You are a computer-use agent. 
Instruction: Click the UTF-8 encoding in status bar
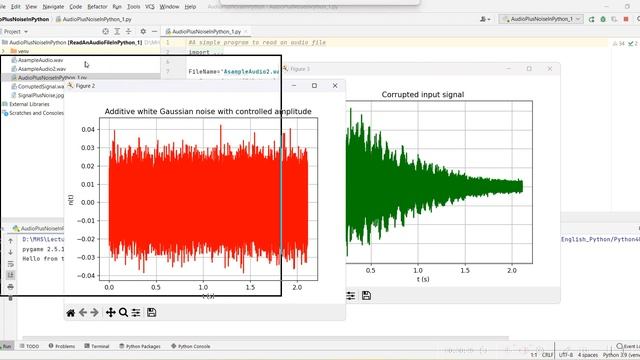[566, 355]
